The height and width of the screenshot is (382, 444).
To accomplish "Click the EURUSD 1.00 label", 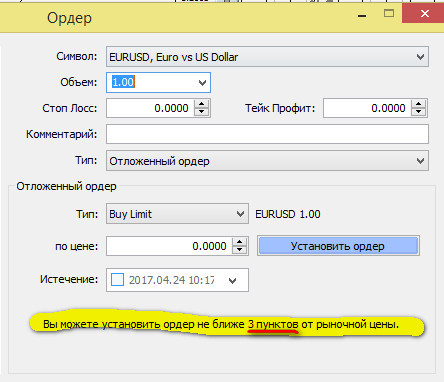I will point(288,214).
